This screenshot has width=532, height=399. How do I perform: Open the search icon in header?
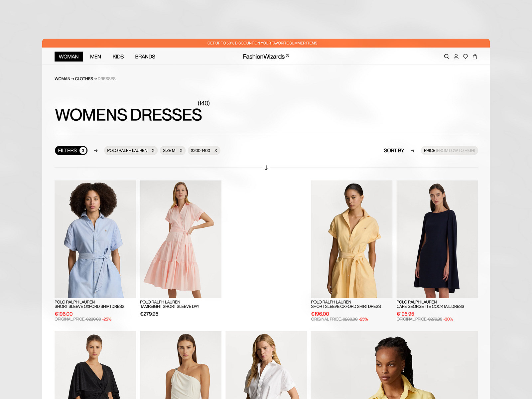click(447, 57)
